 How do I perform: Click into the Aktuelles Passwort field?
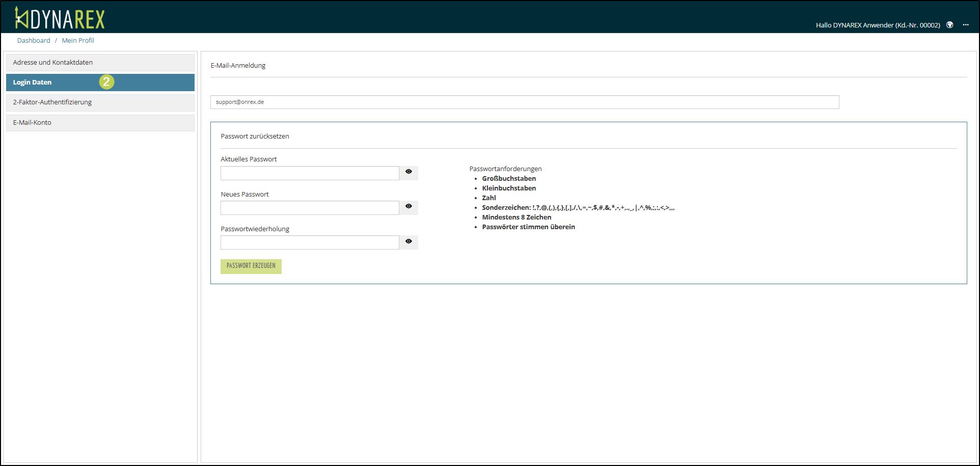pyautogui.click(x=310, y=173)
